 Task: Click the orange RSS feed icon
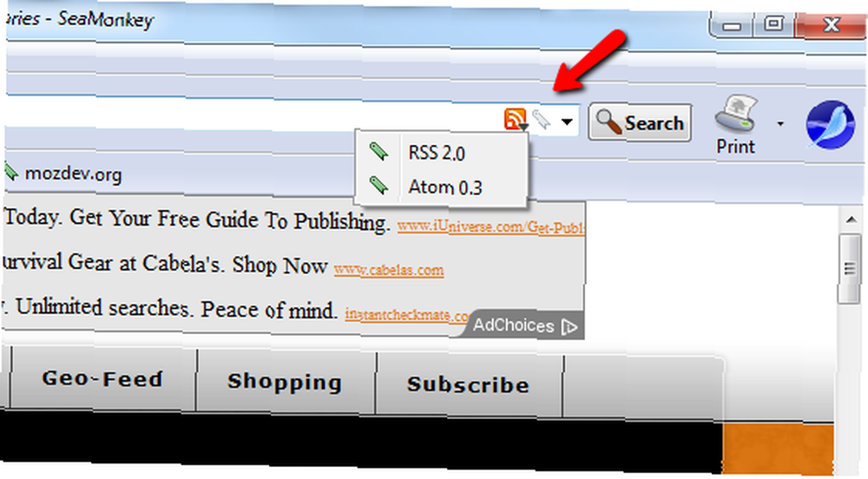point(515,119)
